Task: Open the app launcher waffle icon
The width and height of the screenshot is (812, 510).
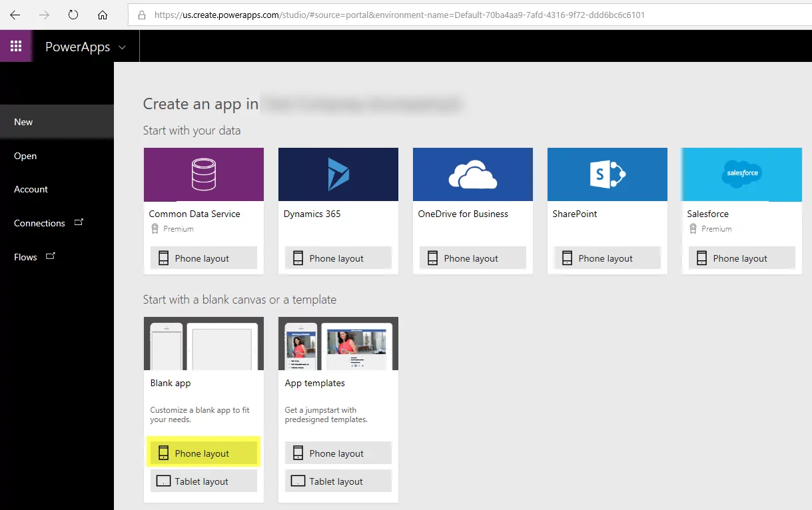Action: (16, 46)
